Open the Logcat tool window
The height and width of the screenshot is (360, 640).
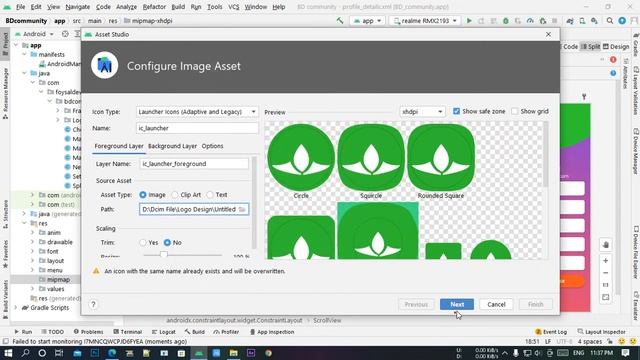coord(163,332)
